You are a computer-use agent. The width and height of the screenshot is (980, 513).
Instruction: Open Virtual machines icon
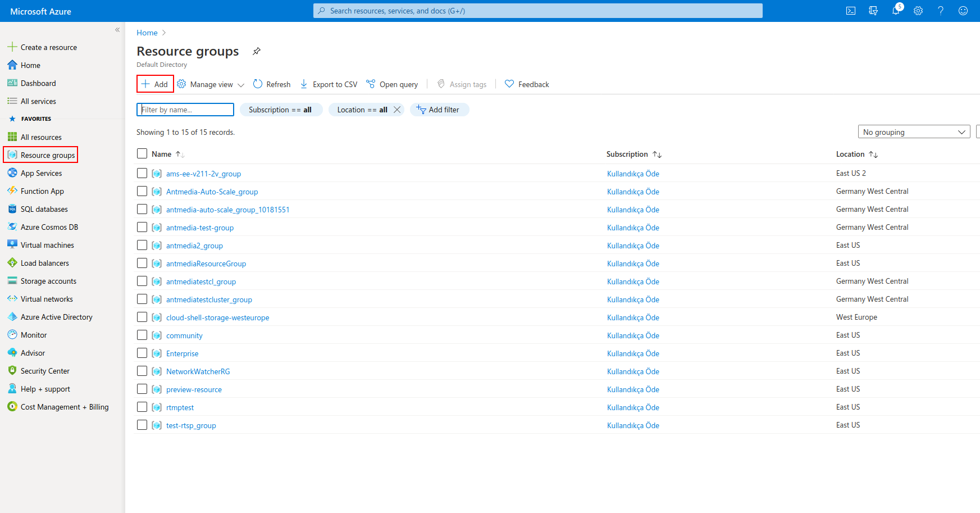coord(12,245)
